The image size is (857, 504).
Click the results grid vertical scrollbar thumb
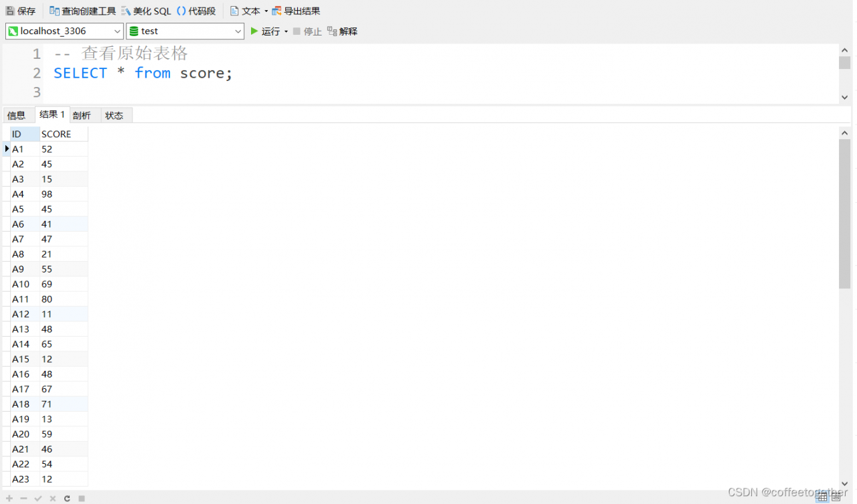click(x=844, y=214)
